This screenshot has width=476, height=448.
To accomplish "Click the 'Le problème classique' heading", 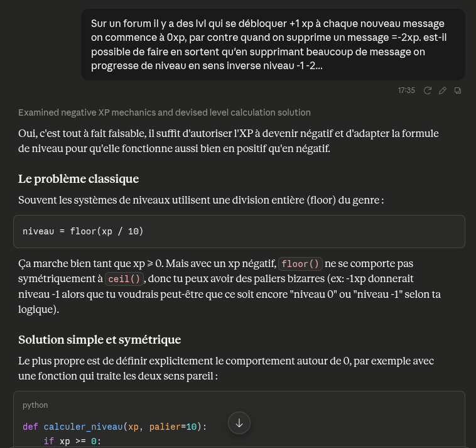I will [78, 179].
